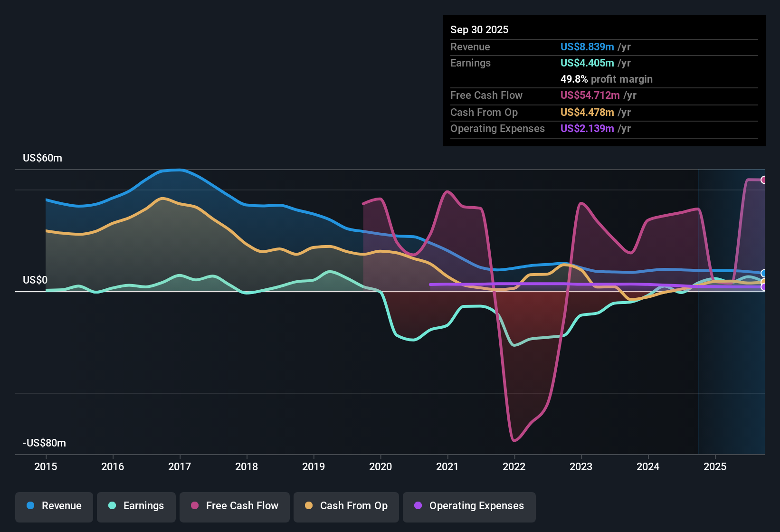Click the US$54.712m Free Cash Flow value
780x532 pixels.
590,95
